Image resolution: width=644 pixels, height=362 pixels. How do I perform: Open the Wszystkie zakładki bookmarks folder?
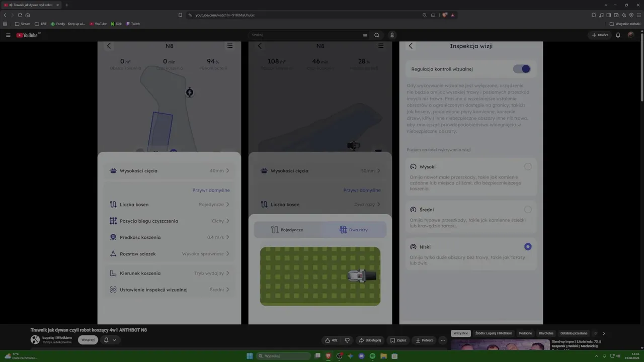625,24
